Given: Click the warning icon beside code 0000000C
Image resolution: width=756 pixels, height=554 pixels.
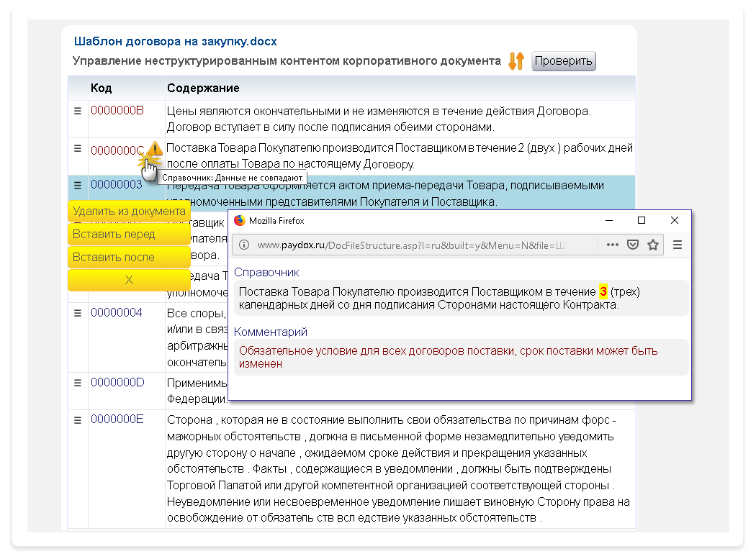Looking at the screenshot, I should point(154,149).
